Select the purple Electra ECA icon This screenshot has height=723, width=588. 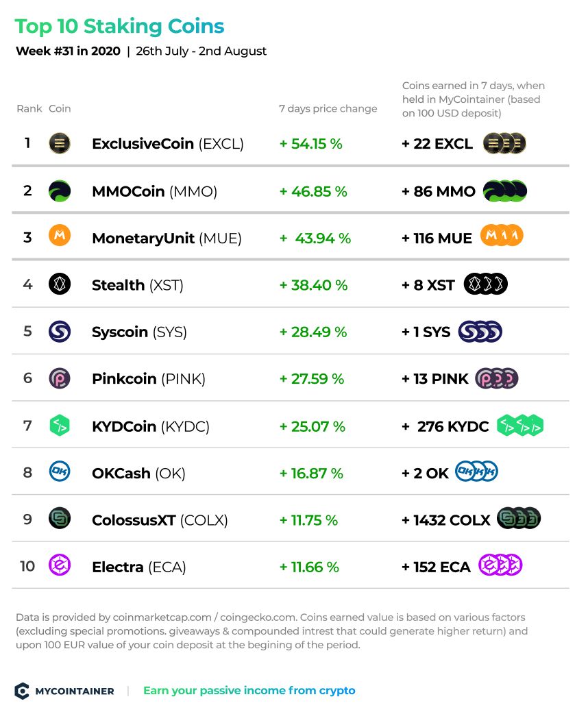pos(60,565)
